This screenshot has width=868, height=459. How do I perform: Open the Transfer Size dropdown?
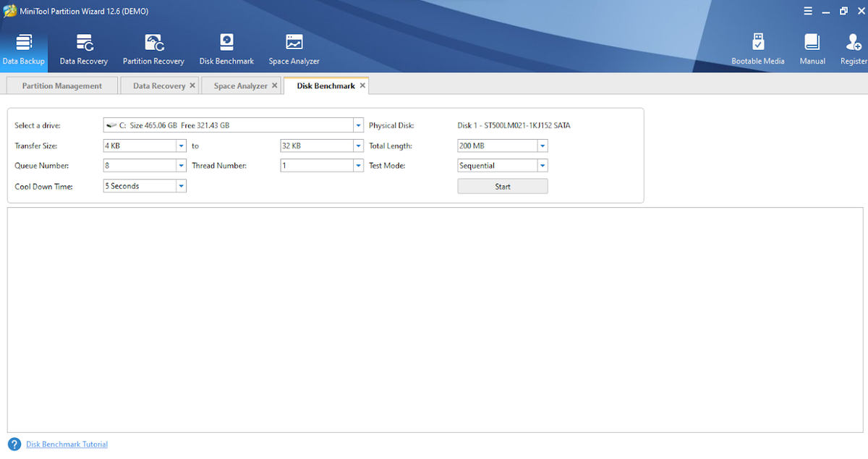(182, 145)
